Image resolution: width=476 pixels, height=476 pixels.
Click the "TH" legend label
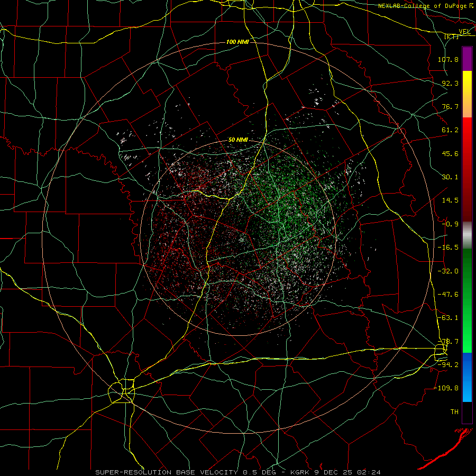point(454,412)
